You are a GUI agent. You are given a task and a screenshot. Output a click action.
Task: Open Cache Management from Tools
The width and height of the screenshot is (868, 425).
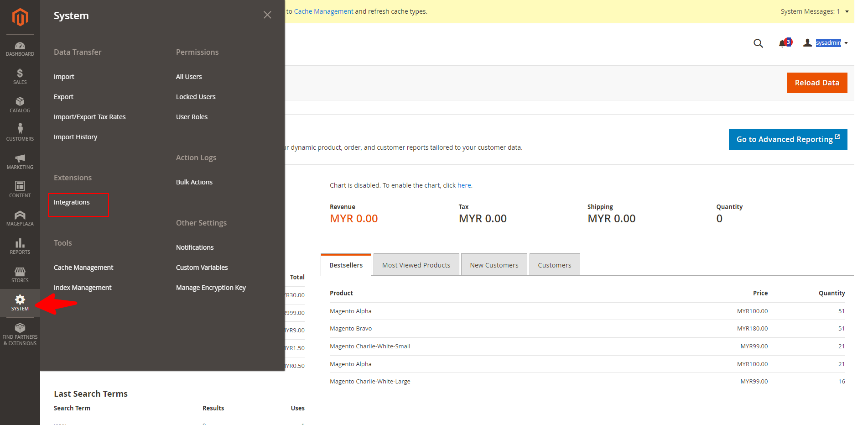pyautogui.click(x=83, y=268)
